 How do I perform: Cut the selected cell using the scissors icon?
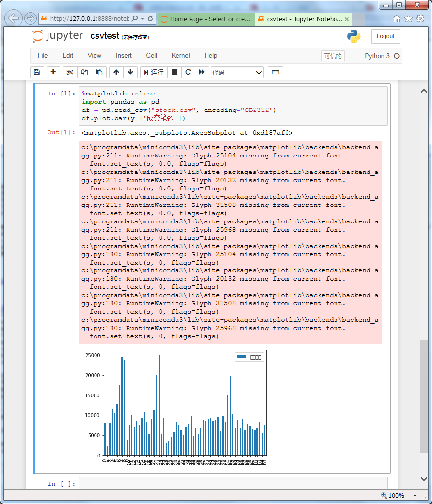click(x=69, y=72)
